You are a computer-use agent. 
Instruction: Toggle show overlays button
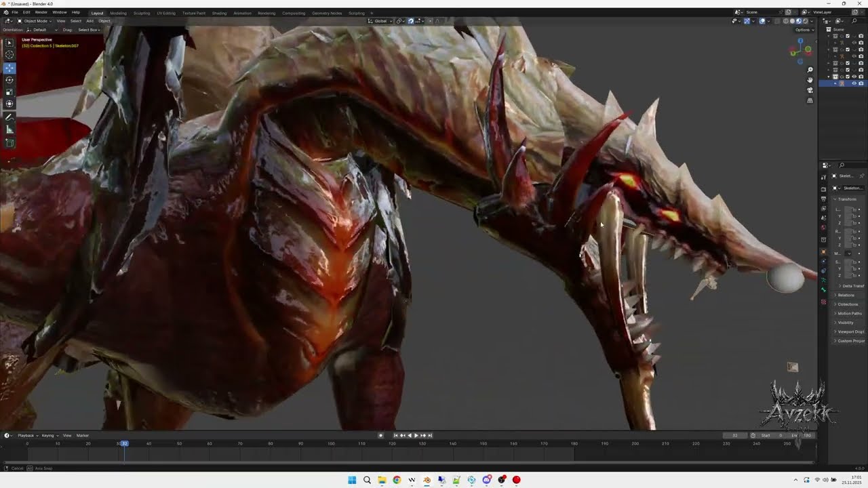click(762, 21)
